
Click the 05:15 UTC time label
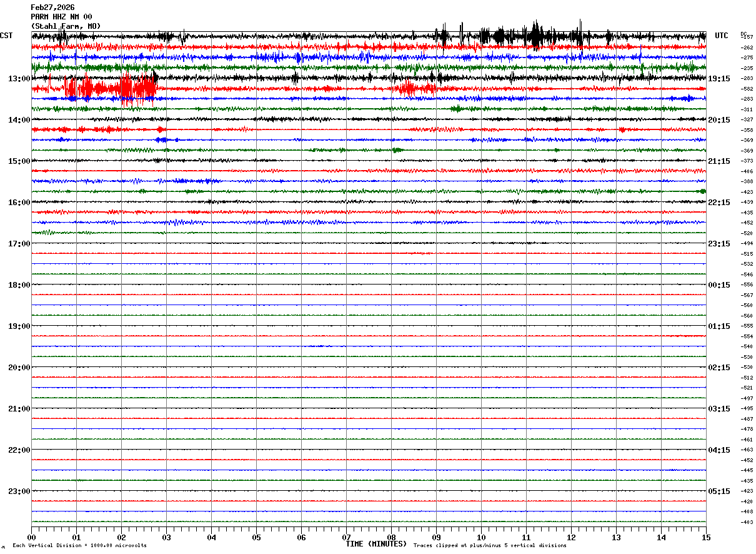click(719, 491)
